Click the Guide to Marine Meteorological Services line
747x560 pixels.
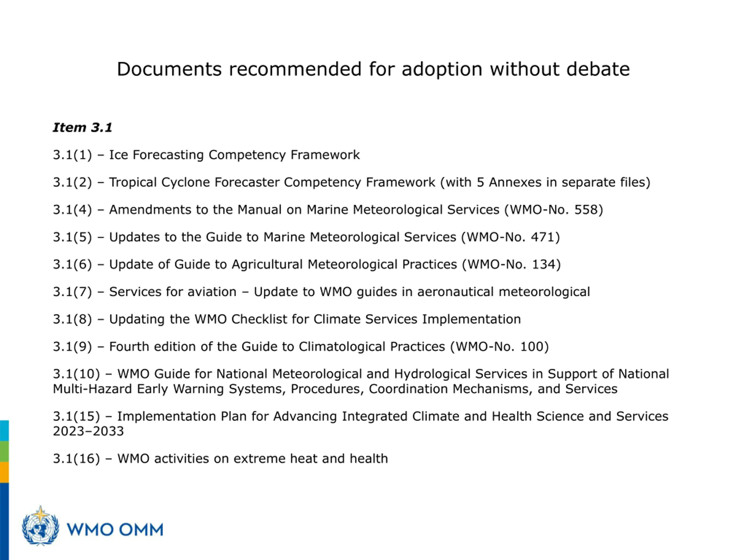[306, 237]
